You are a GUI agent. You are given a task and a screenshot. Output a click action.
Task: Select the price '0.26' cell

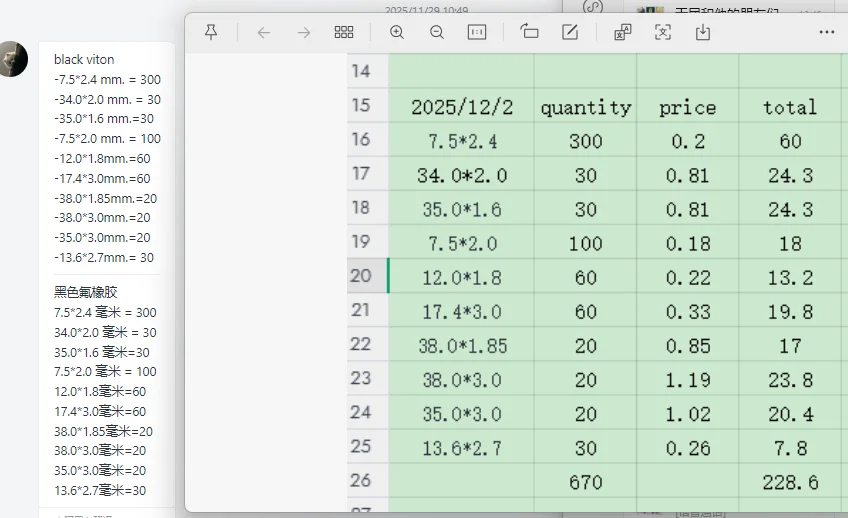click(x=687, y=447)
